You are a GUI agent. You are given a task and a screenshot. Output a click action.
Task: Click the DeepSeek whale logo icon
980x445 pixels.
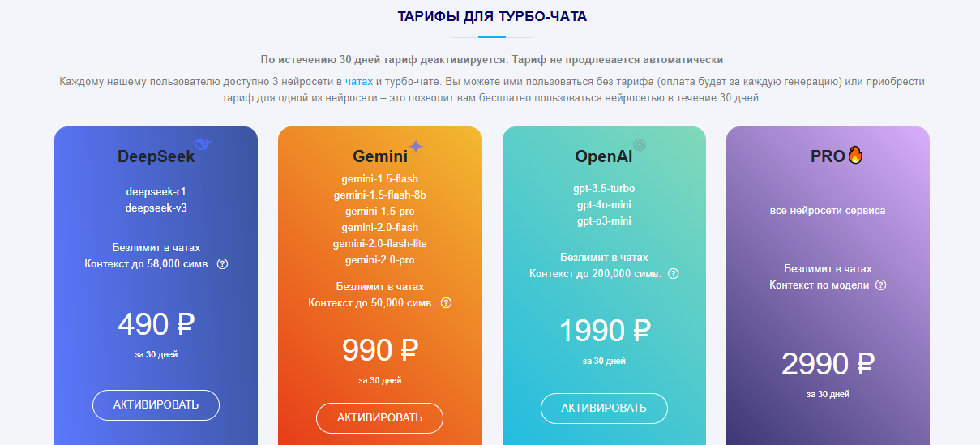[x=203, y=145]
